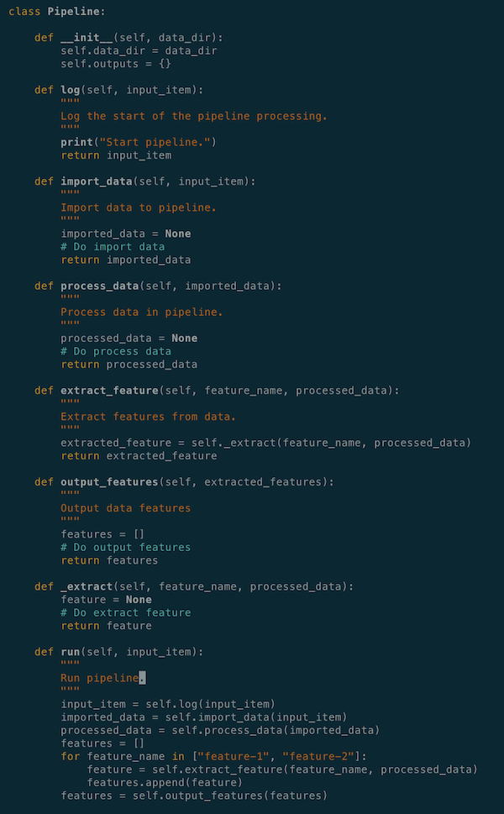The width and height of the screenshot is (504, 814).
Task: Click the output_features method definition name
Action: (109, 482)
